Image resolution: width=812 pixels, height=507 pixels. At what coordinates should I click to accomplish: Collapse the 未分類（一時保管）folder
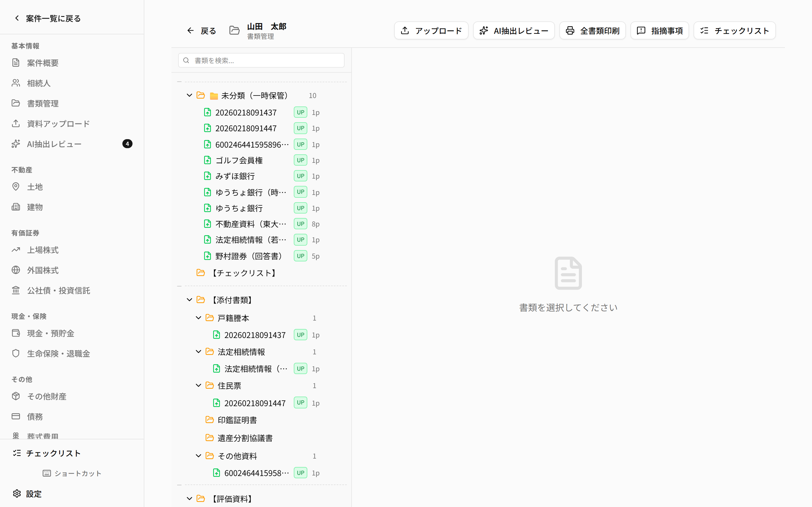(x=189, y=95)
